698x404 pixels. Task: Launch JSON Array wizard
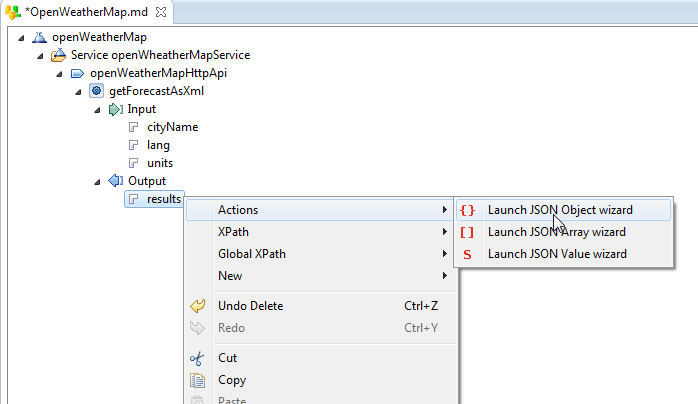click(564, 232)
